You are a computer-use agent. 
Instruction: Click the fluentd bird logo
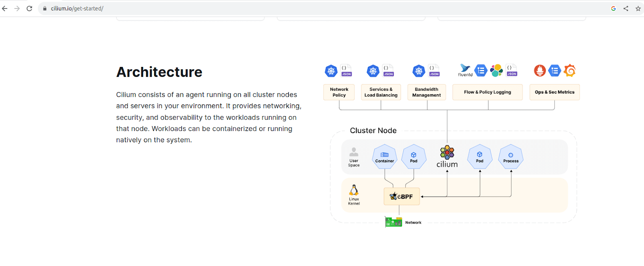465,70
